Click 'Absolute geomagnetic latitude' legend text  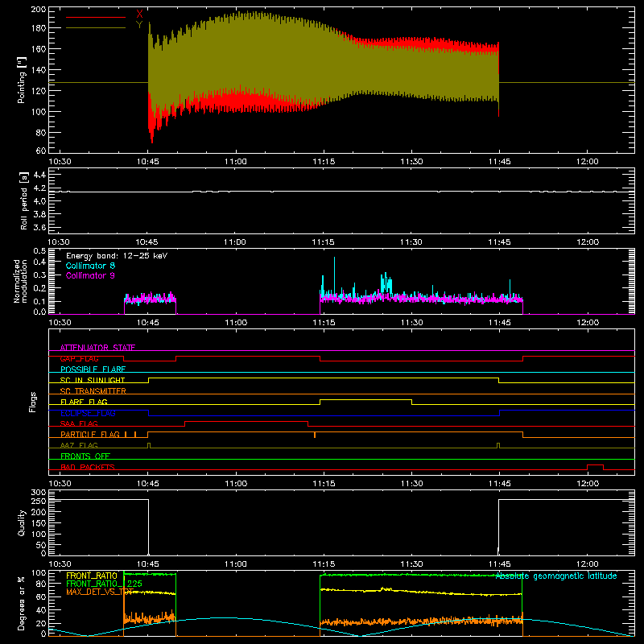click(556, 576)
